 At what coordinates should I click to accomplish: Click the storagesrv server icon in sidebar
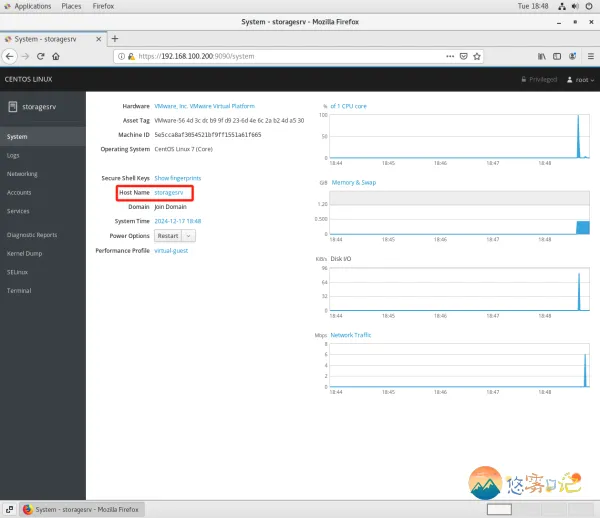12,106
